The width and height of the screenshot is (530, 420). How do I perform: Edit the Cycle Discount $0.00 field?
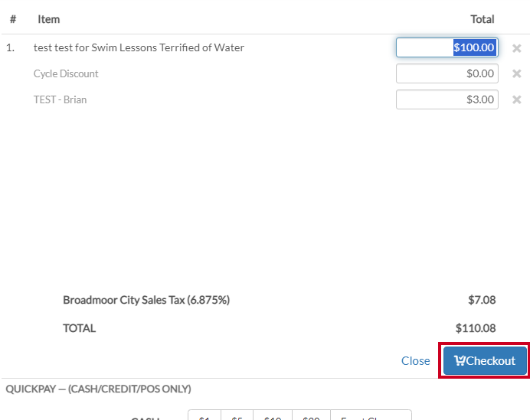tap(447, 73)
